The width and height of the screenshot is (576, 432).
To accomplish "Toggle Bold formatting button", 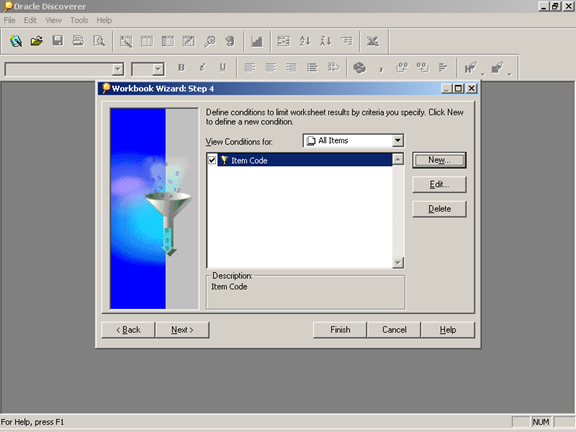I will [x=181, y=68].
